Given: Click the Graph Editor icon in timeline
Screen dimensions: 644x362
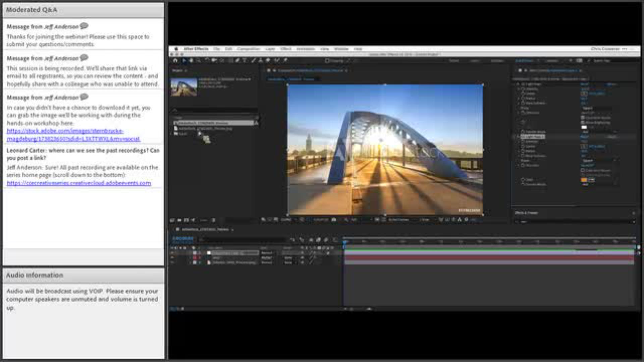Looking at the screenshot, I should (x=335, y=239).
